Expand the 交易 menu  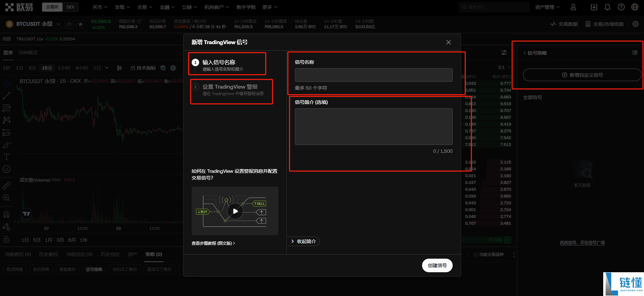(145, 7)
